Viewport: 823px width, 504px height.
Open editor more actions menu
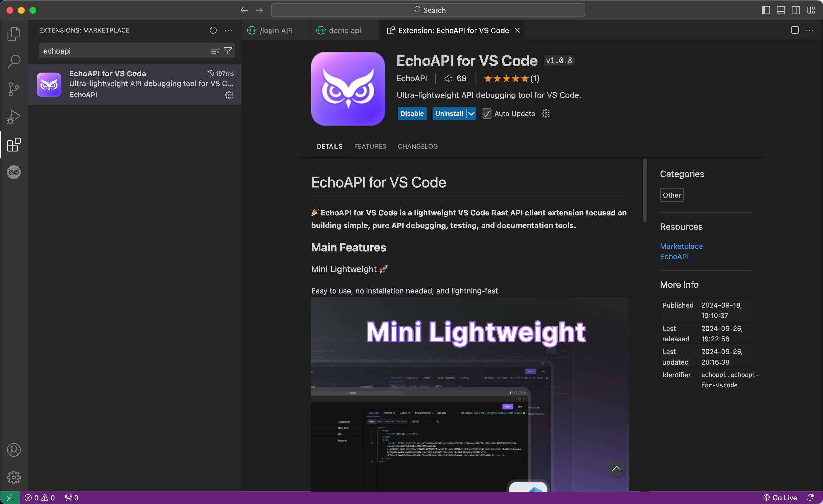tap(810, 30)
